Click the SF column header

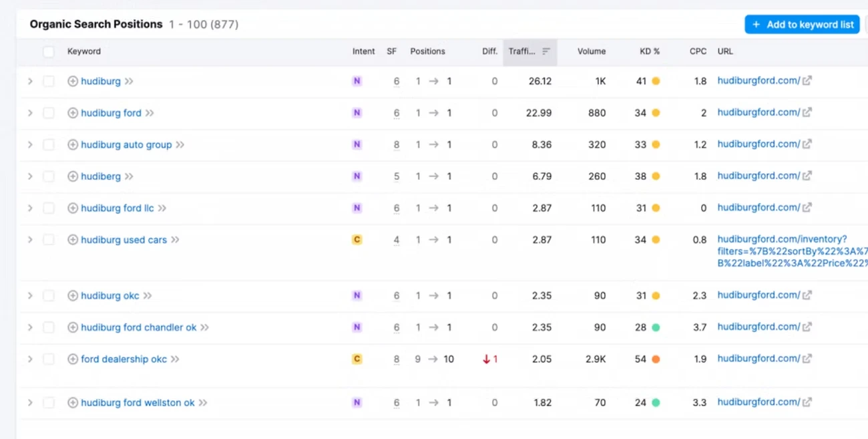click(392, 51)
